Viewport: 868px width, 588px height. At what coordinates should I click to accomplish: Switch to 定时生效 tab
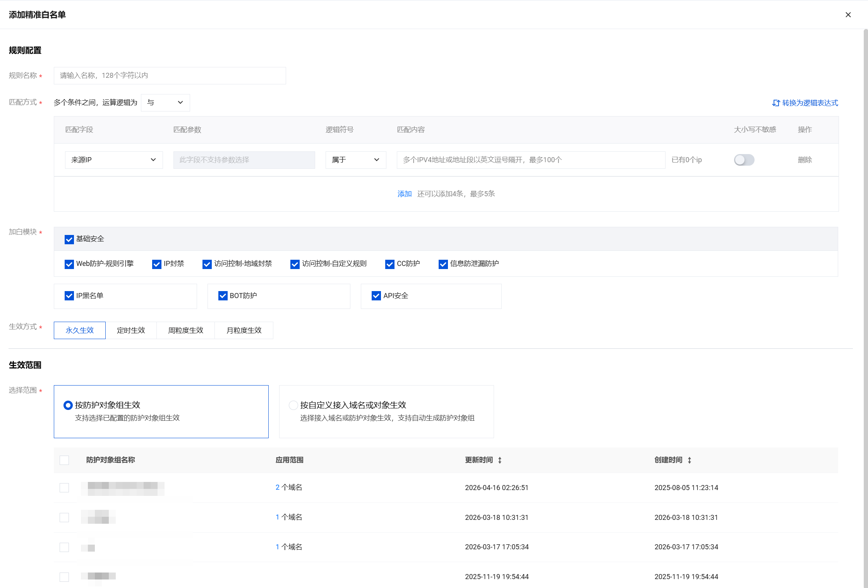(131, 331)
